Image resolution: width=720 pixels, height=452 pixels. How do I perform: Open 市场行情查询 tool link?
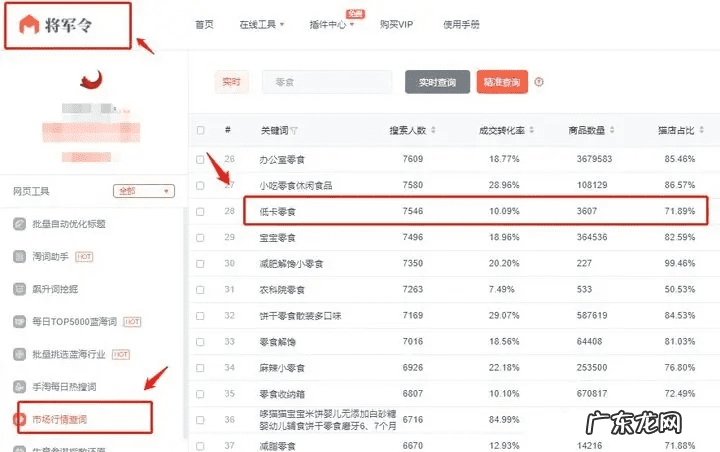coord(60,419)
